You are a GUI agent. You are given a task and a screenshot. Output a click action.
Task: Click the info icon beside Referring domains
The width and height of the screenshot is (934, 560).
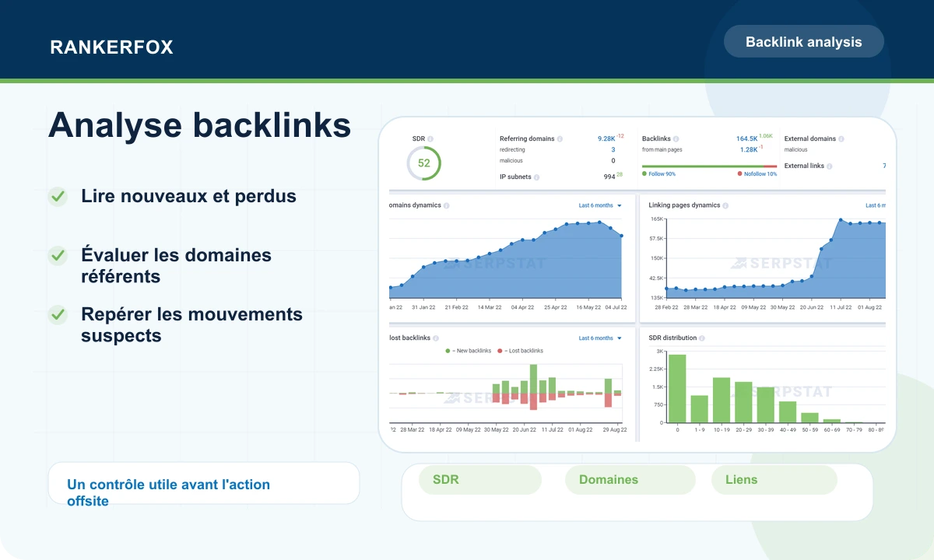(x=560, y=139)
